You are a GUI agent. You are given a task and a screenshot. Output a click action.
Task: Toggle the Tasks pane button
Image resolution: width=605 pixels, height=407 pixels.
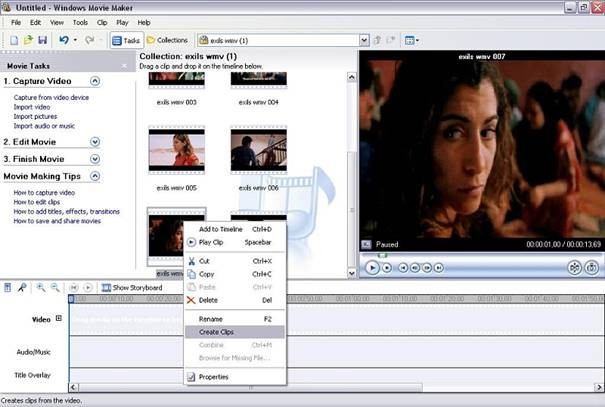pos(126,40)
